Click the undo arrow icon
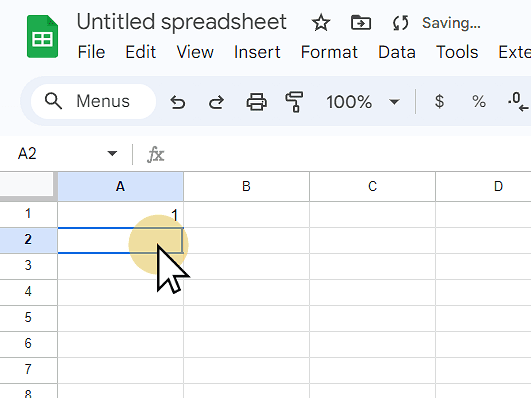 click(x=178, y=102)
